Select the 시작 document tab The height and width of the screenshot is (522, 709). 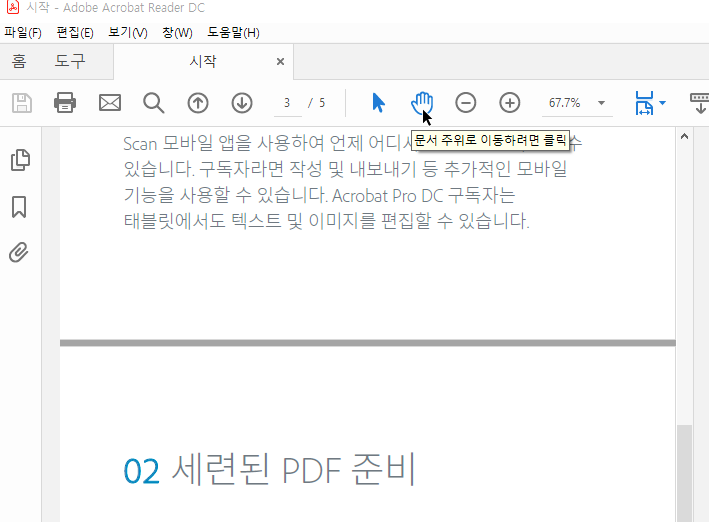coord(203,61)
